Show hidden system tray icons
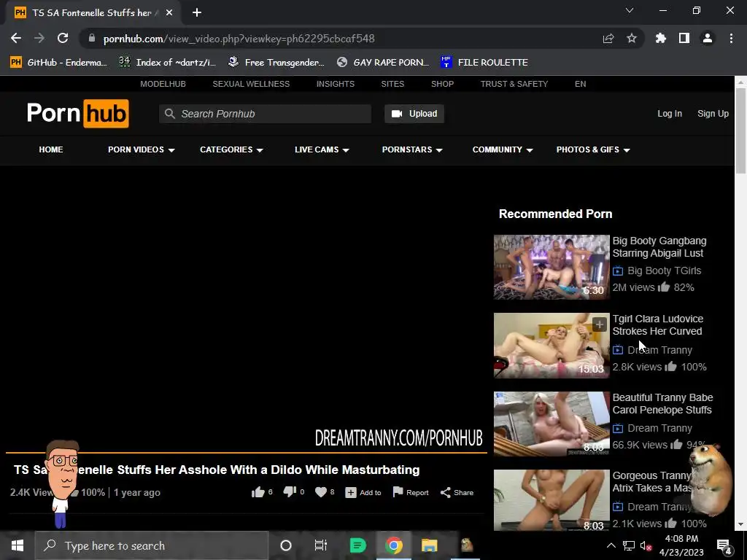The width and height of the screenshot is (747, 560). tap(611, 545)
